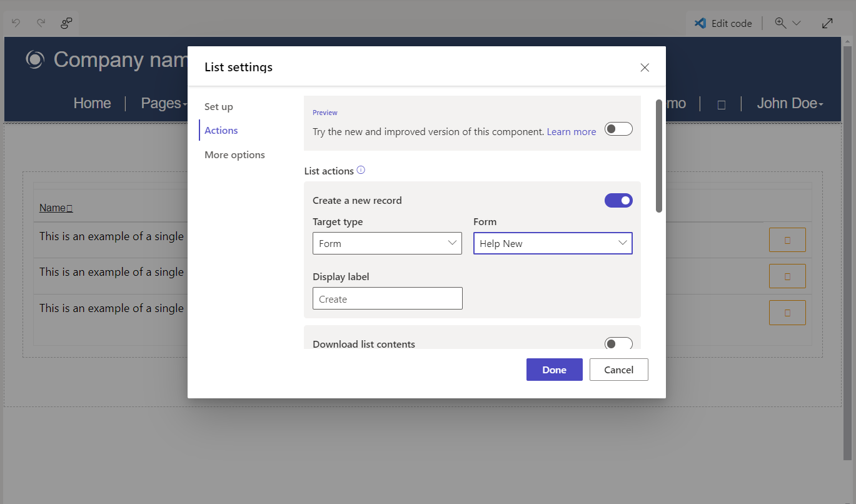
Task: Click the VS Code Edit code icon
Action: point(699,23)
